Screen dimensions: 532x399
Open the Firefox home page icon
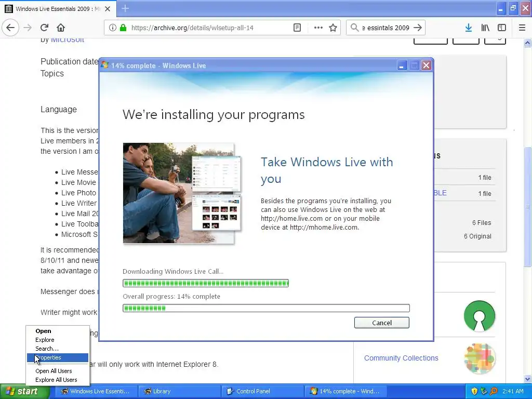pyautogui.click(x=61, y=28)
